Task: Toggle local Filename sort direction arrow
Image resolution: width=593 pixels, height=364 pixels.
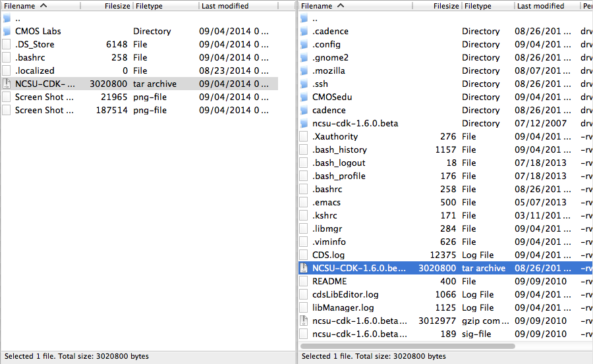Action: click(x=43, y=6)
